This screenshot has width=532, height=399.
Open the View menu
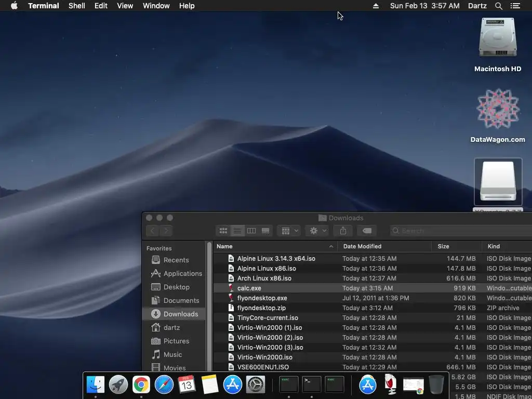[x=125, y=6]
